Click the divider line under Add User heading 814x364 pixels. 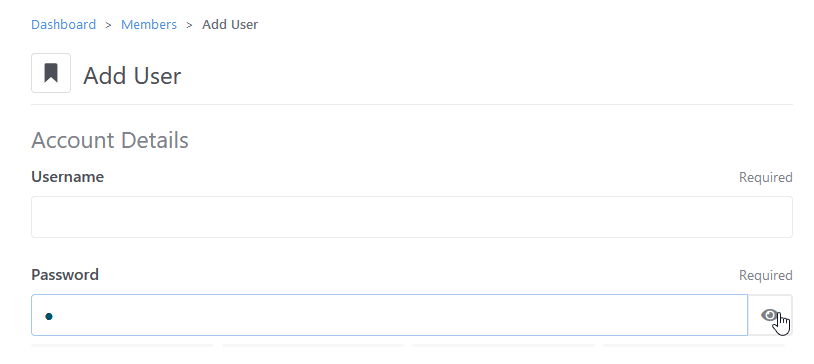(x=412, y=104)
